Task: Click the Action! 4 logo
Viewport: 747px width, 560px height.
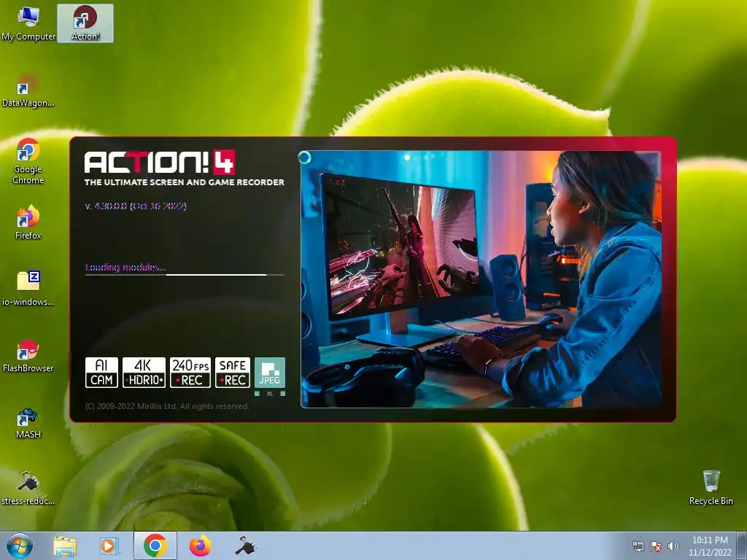Action: (x=160, y=163)
